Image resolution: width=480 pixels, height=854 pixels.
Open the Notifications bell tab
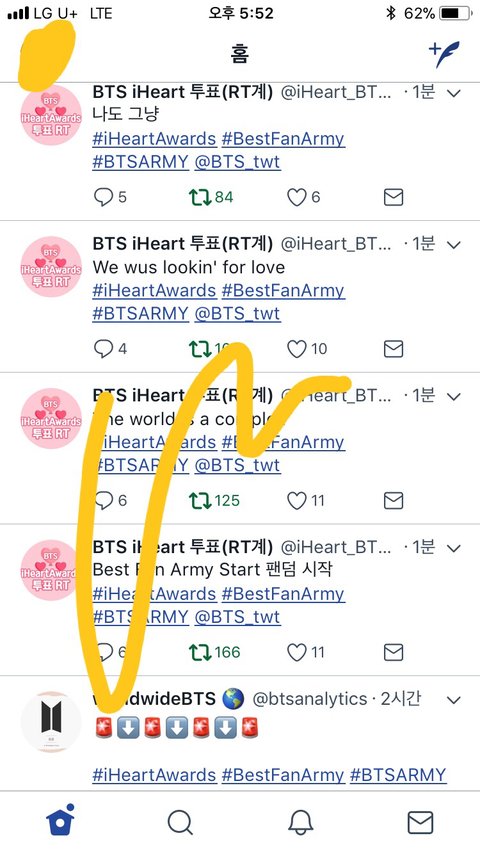tap(300, 822)
